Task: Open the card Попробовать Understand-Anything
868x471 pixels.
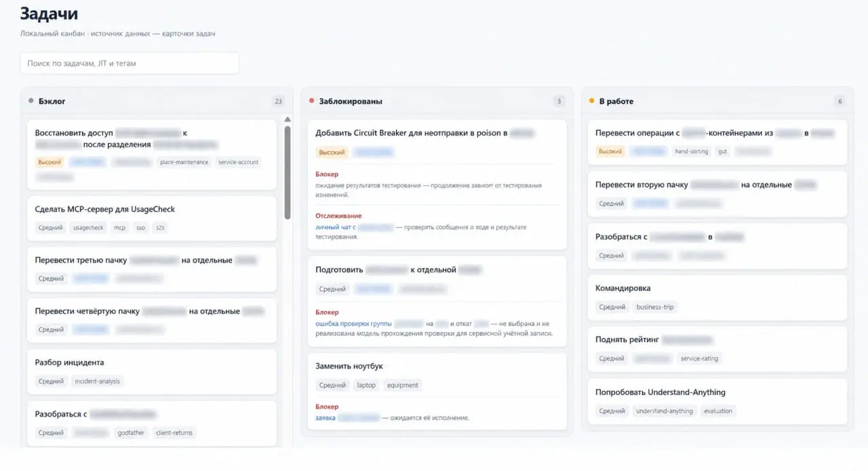Action: coord(717,401)
